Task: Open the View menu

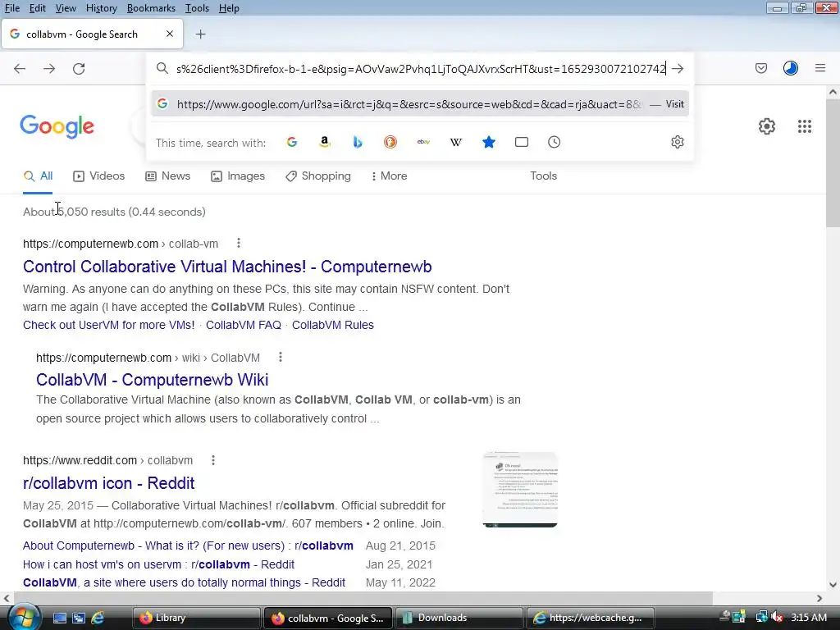Action: click(66, 8)
